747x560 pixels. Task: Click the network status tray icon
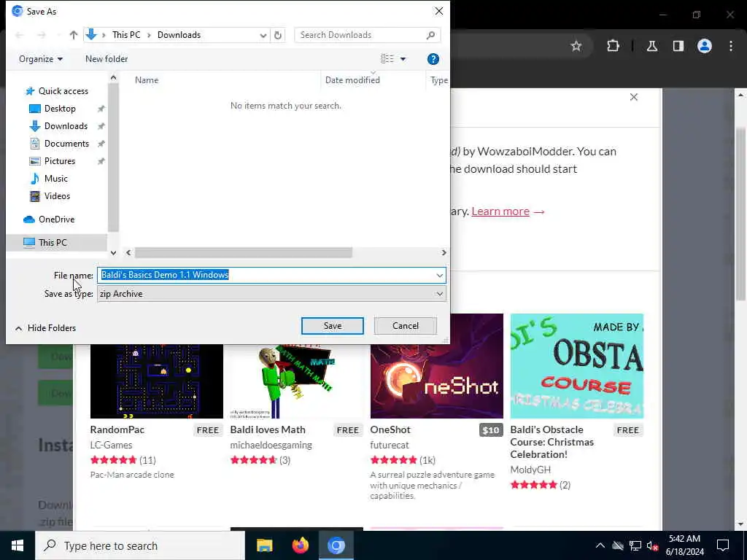(x=635, y=545)
